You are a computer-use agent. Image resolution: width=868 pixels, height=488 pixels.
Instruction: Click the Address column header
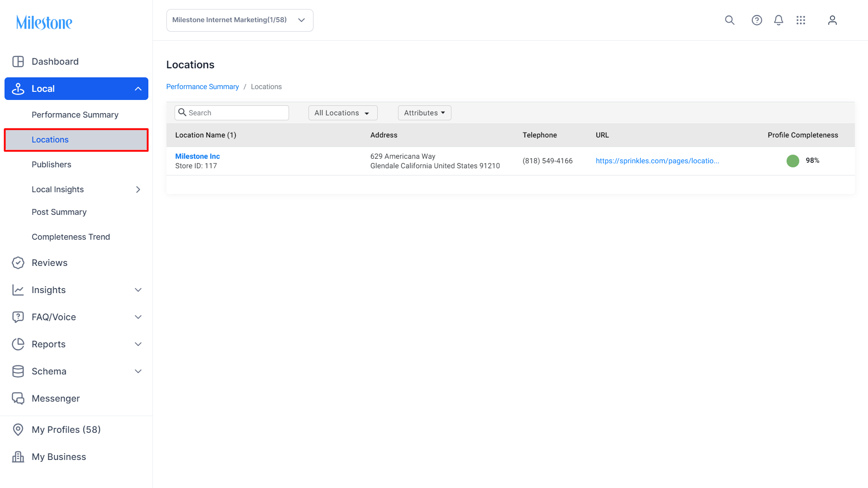(x=384, y=135)
